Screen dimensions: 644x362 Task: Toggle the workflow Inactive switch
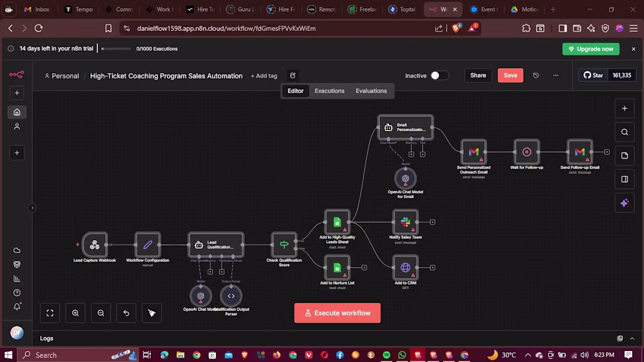439,76
